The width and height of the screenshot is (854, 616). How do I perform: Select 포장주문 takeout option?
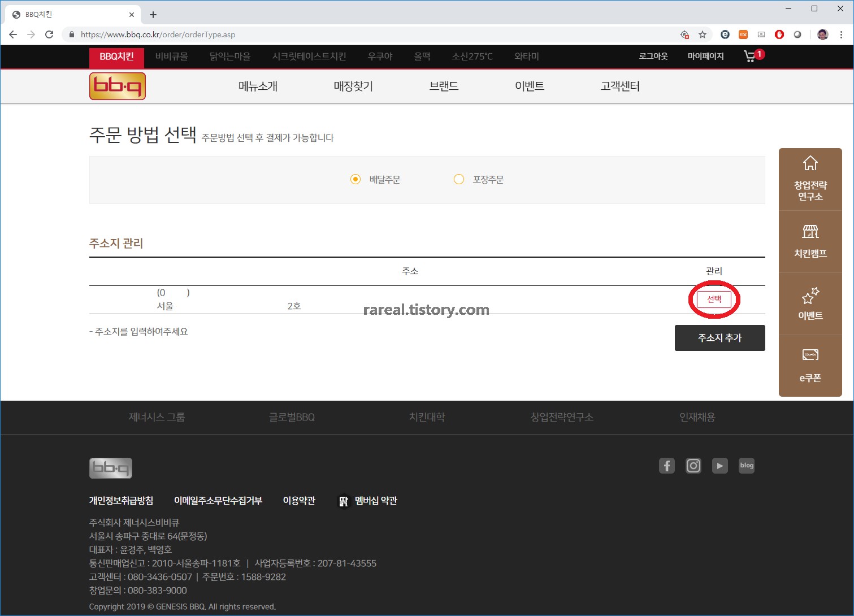pos(479,180)
